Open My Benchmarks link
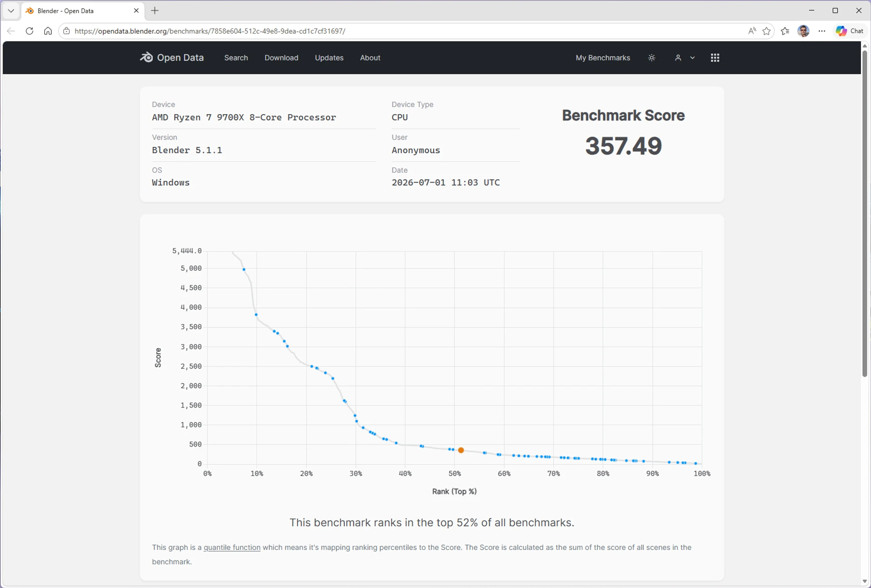871x588 pixels. [602, 58]
